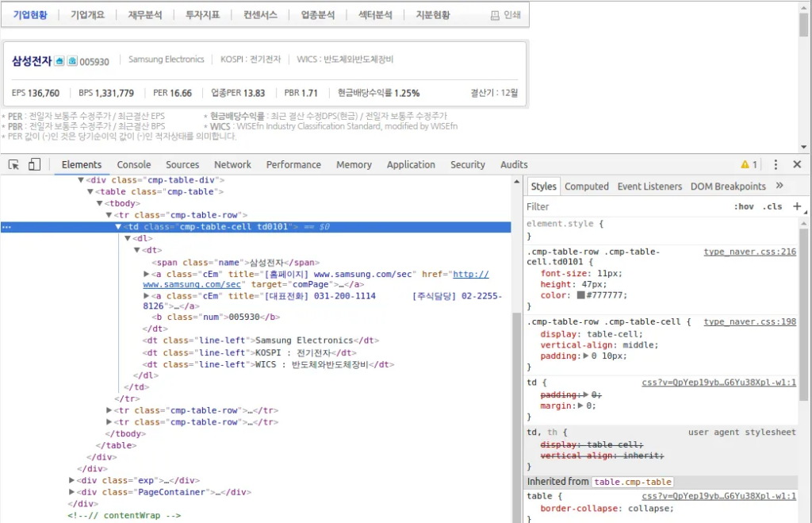This screenshot has width=812, height=523.
Task: Expand the div class exp node
Action: [x=71, y=480]
